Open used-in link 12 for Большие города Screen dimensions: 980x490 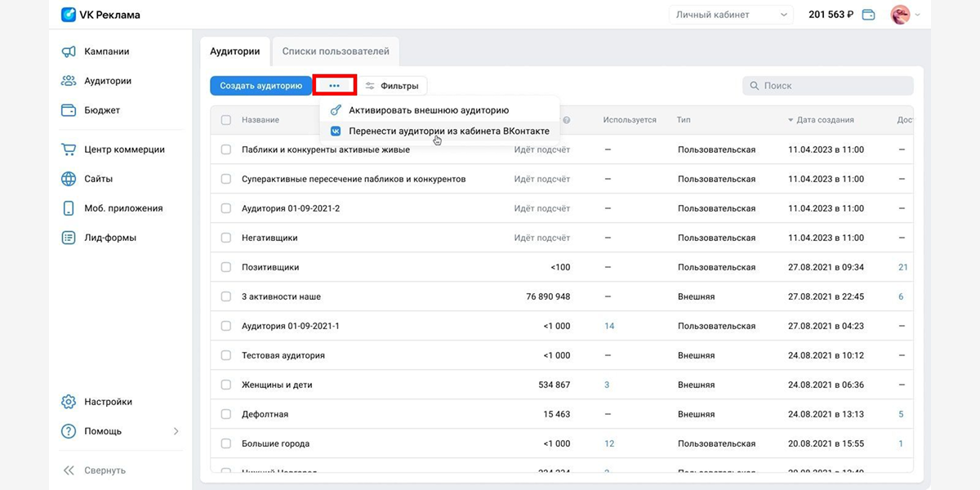tap(609, 443)
